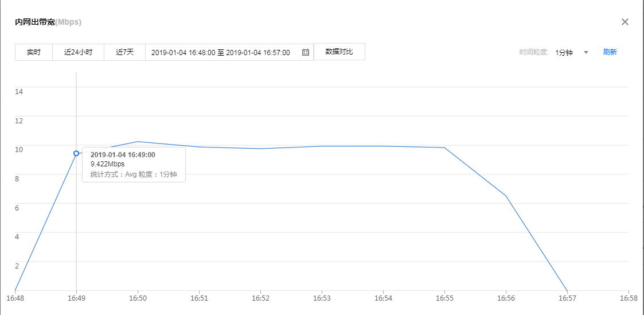644x315 pixels.
Task: Close the 内网出带宽 chart dialog
Action: click(x=625, y=22)
